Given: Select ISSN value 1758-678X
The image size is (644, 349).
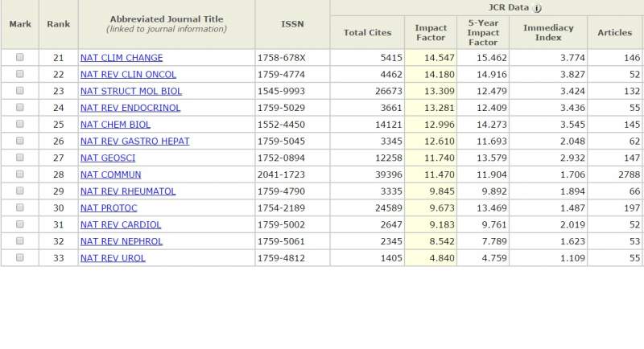Looking at the screenshot, I should 281,58.
